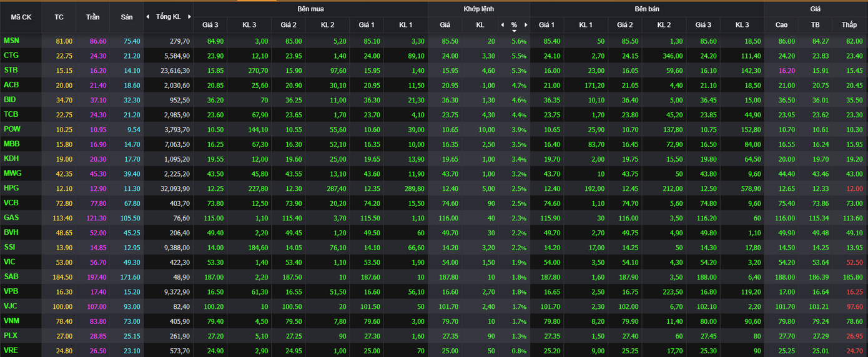Open the HPG stock symbol
This screenshot has width=868, height=357.
12,188
